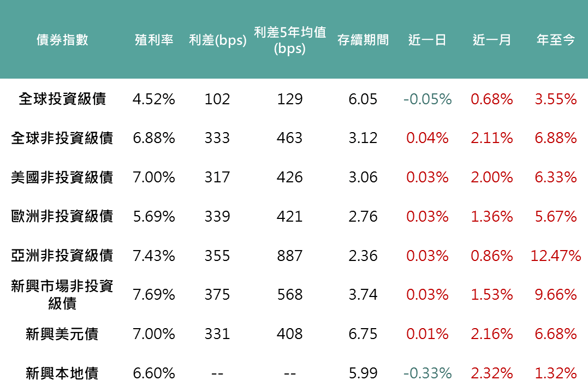Click the 新興美元債 row label
The width and height of the screenshot is (588, 392).
(62, 334)
